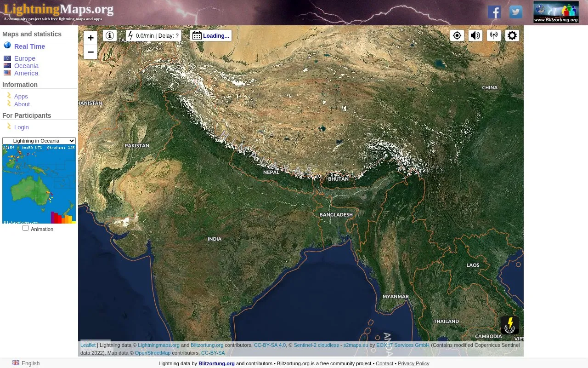Select the Real Time globe icon

(7, 45)
